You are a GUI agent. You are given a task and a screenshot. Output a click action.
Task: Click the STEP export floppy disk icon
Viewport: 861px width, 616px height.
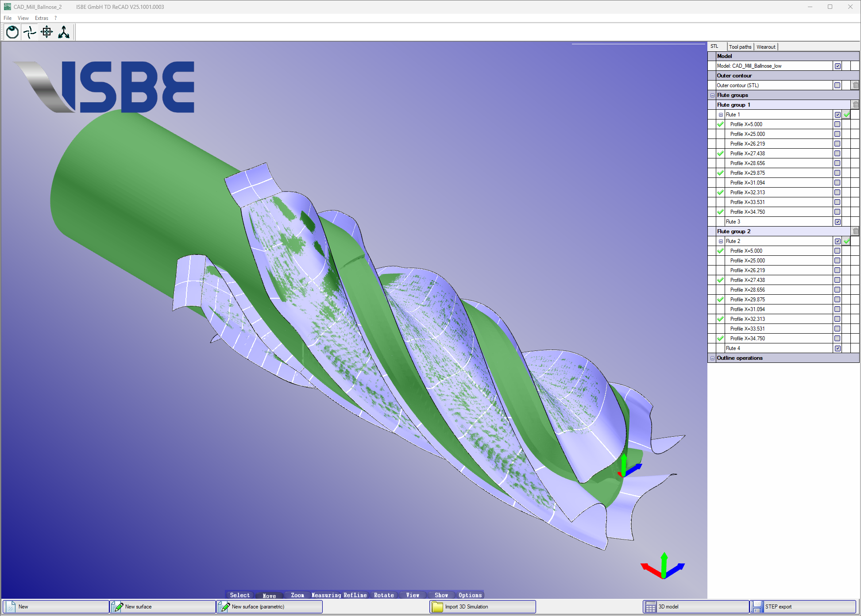click(757, 606)
